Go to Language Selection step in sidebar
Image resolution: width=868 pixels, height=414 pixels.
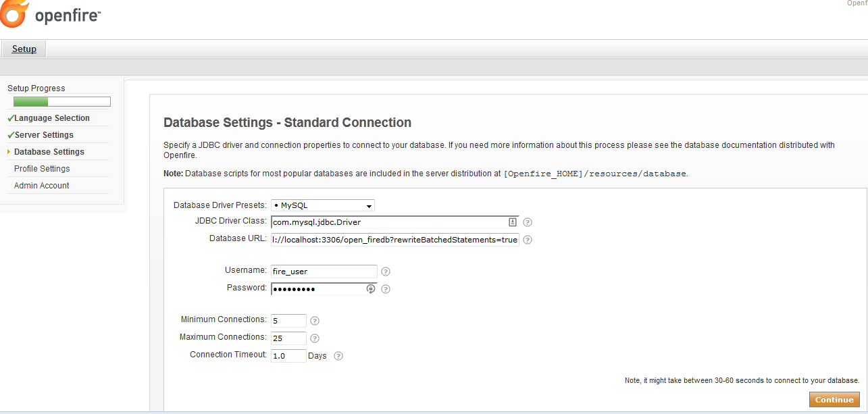[52, 118]
